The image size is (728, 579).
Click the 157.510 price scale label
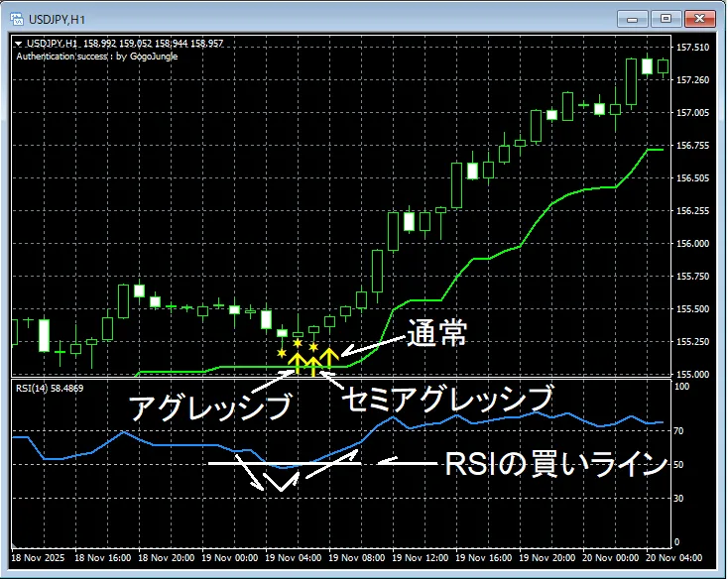pos(692,48)
